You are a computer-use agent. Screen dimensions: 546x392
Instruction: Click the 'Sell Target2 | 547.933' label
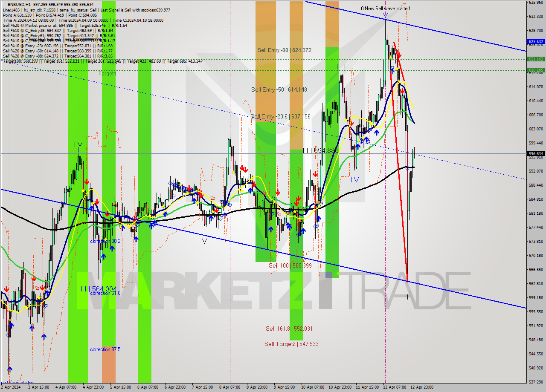point(291,344)
